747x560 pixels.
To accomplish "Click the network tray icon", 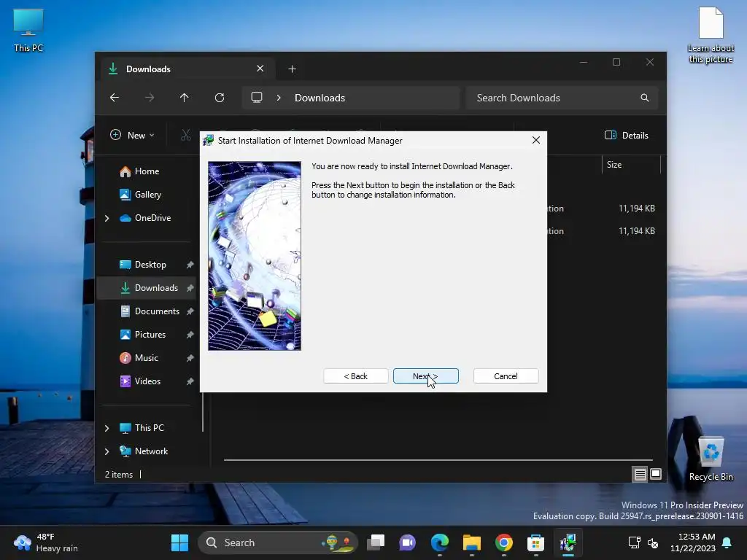I will click(635, 542).
